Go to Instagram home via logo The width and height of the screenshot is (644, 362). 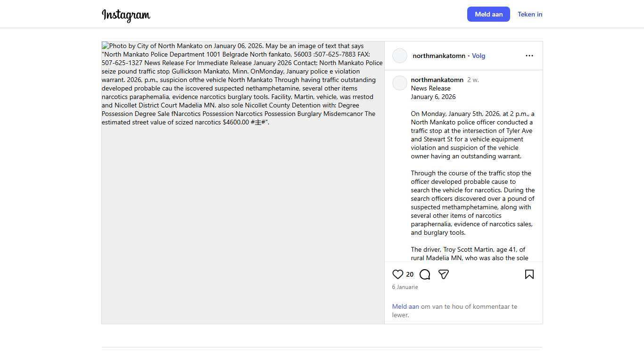[126, 15]
